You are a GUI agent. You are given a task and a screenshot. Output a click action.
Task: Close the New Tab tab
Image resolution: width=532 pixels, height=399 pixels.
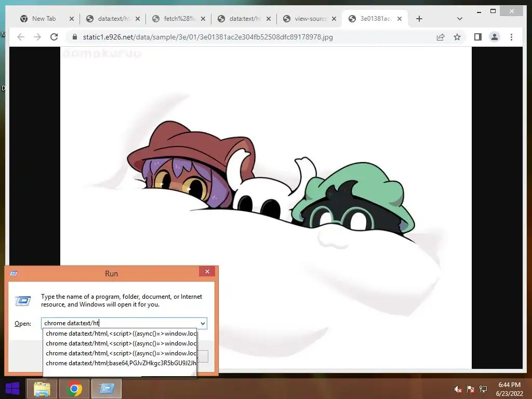click(72, 19)
